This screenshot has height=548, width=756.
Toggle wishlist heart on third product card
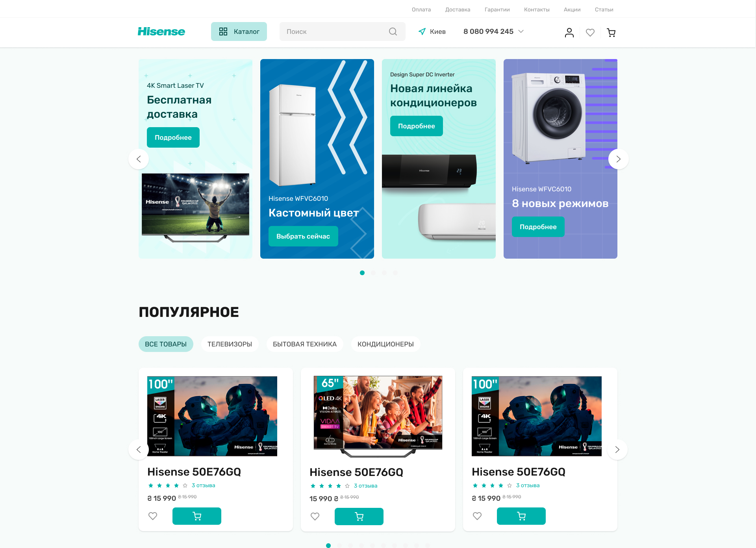click(477, 516)
